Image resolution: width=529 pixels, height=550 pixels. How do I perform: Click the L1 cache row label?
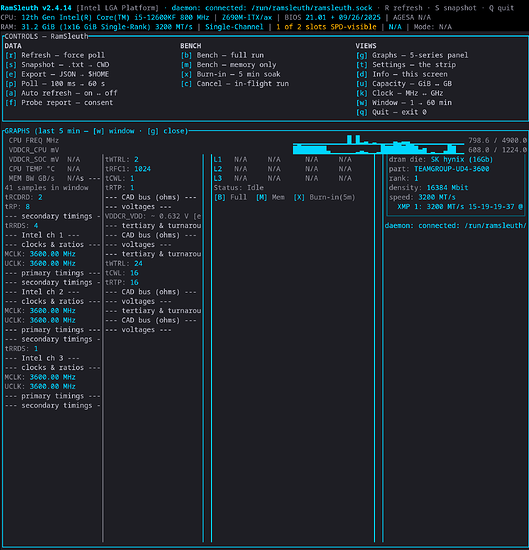218,159
